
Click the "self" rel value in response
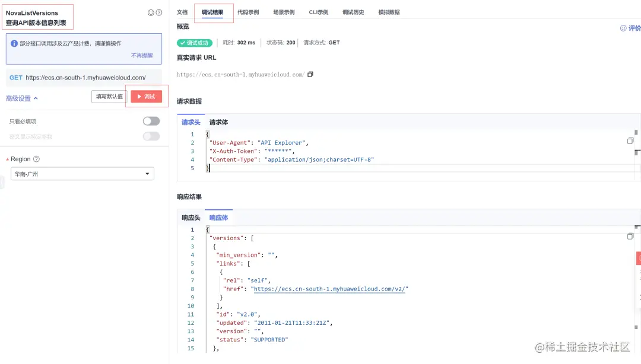click(258, 280)
